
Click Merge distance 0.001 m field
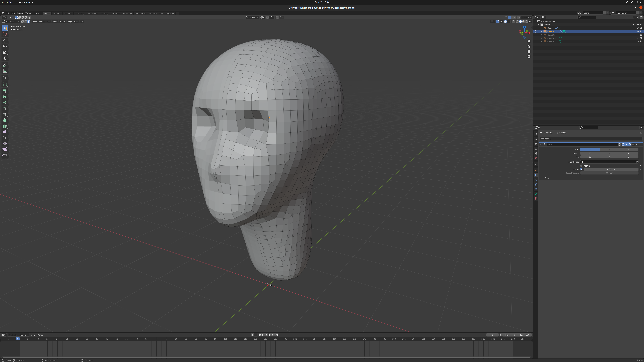[611, 169]
